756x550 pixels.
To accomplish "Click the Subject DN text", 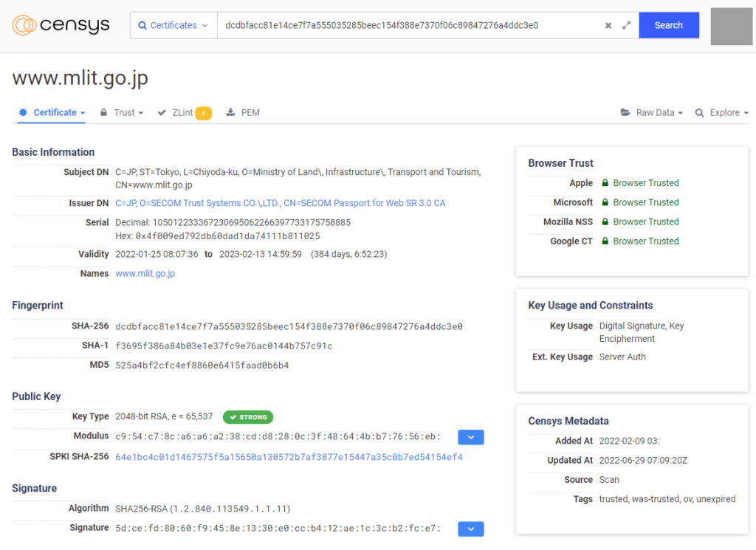I will [298, 179].
